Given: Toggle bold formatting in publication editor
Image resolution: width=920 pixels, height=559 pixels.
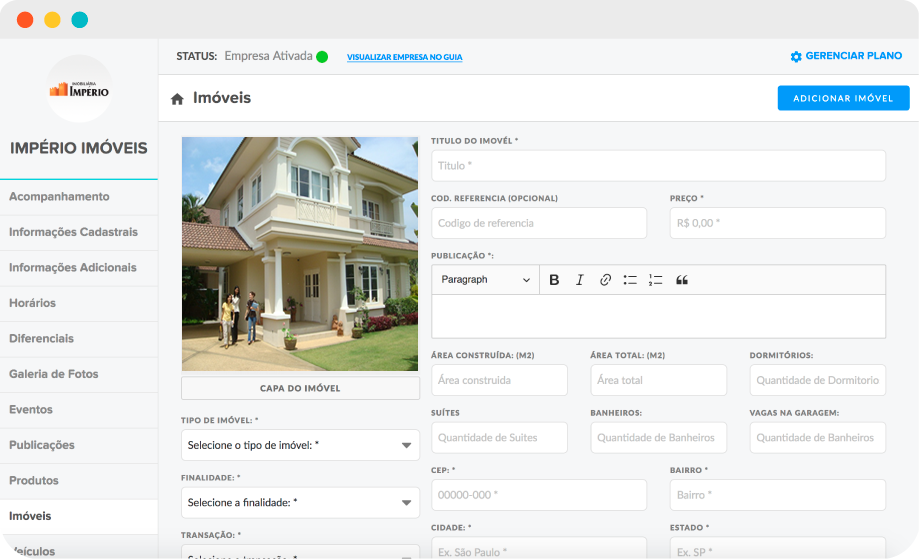Looking at the screenshot, I should coord(554,280).
